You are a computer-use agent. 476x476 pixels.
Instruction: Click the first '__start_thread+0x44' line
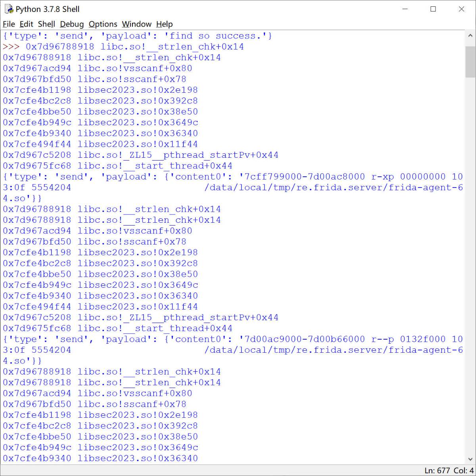pyautogui.click(x=117, y=166)
